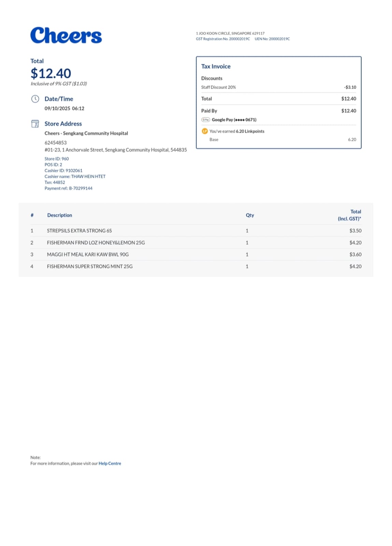Select row MAGGI HT MEAL KARI KAW BWL 90G

click(x=196, y=255)
